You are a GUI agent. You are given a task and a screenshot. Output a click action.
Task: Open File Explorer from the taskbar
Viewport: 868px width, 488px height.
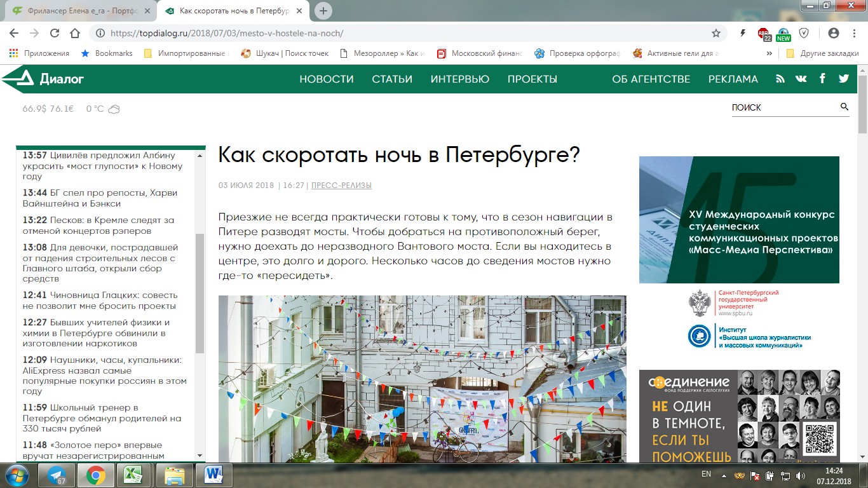(173, 475)
